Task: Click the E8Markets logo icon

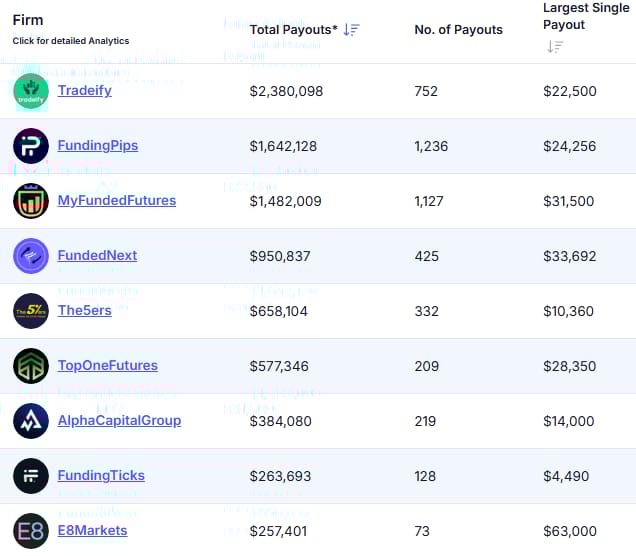Action: (31, 531)
